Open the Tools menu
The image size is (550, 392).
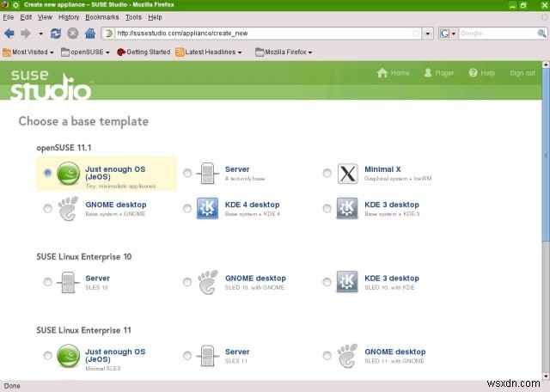point(133,17)
